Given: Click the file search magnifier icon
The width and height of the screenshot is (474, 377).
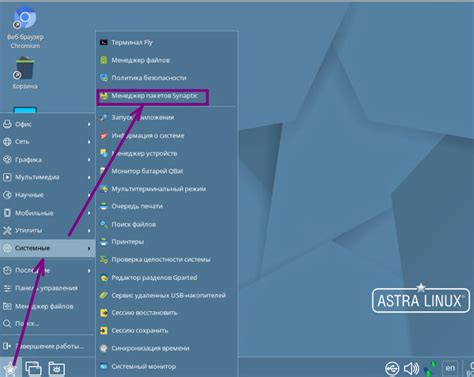Looking at the screenshot, I should pos(104,224).
